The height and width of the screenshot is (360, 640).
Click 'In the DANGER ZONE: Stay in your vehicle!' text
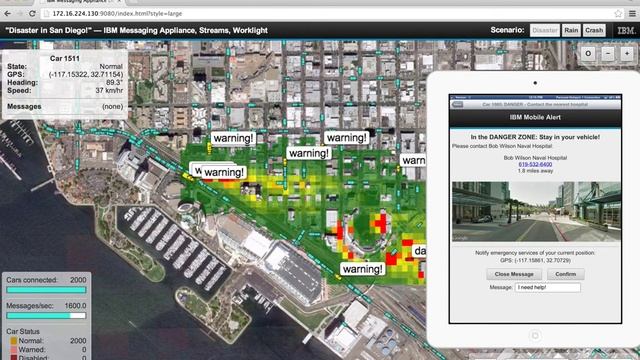pyautogui.click(x=535, y=137)
